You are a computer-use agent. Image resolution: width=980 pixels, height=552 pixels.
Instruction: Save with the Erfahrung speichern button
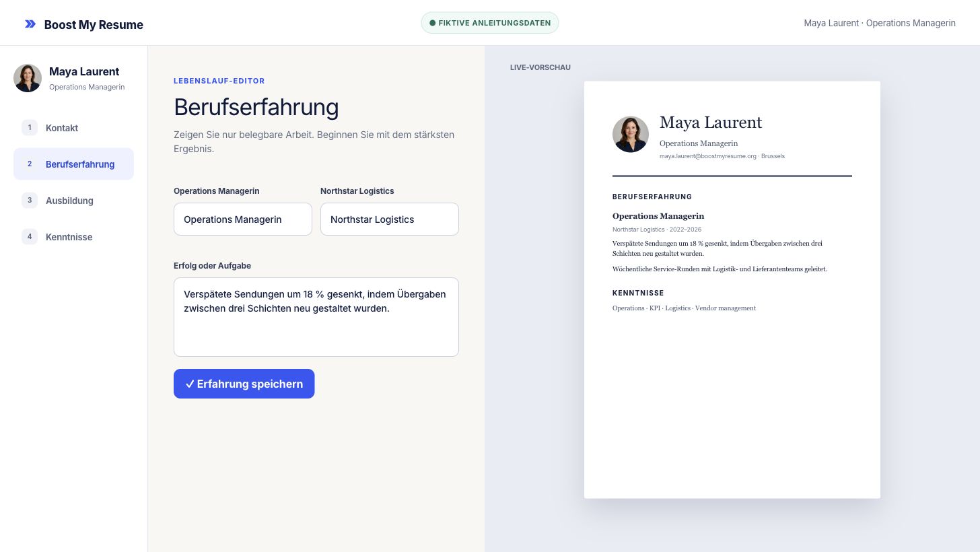(244, 384)
